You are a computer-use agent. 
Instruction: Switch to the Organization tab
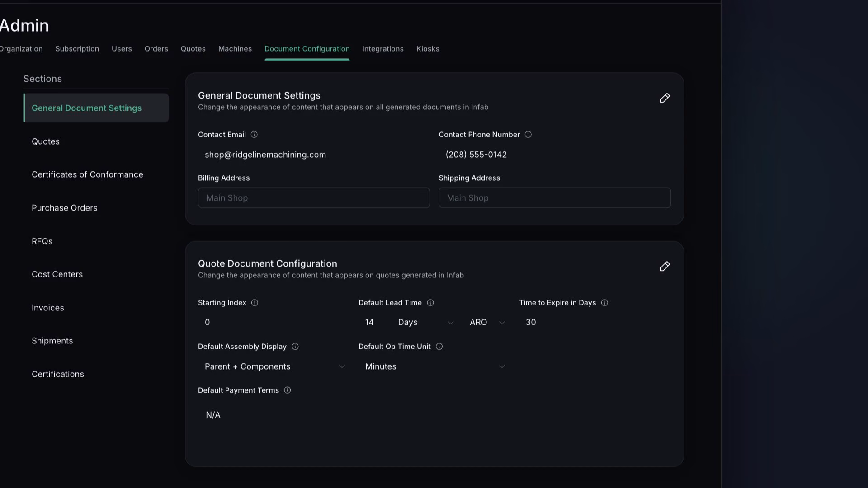pyautogui.click(x=21, y=49)
